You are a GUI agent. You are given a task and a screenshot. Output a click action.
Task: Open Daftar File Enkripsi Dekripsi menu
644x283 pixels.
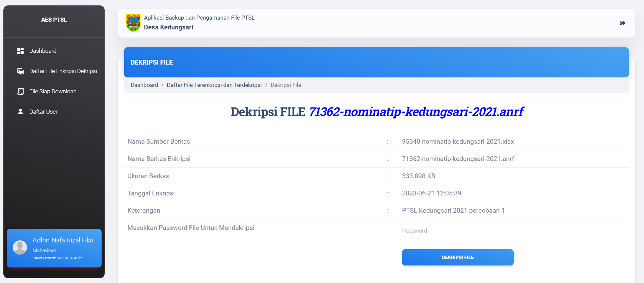click(63, 71)
